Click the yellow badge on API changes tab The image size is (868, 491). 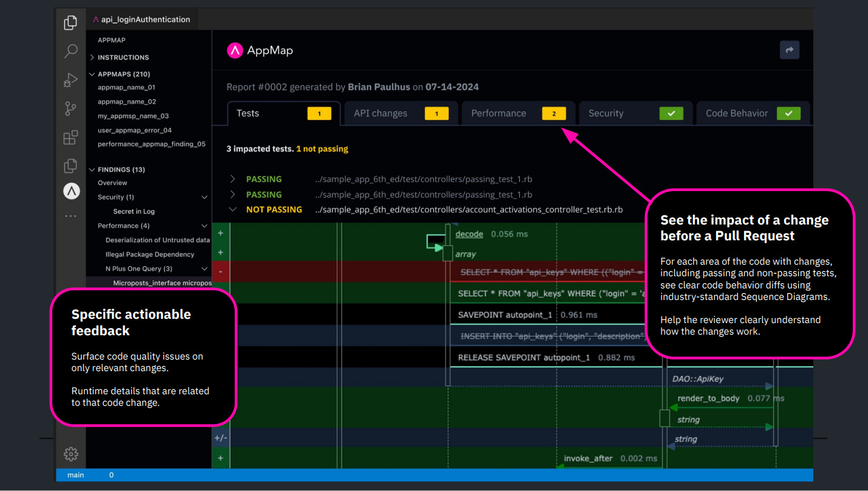pyautogui.click(x=436, y=113)
